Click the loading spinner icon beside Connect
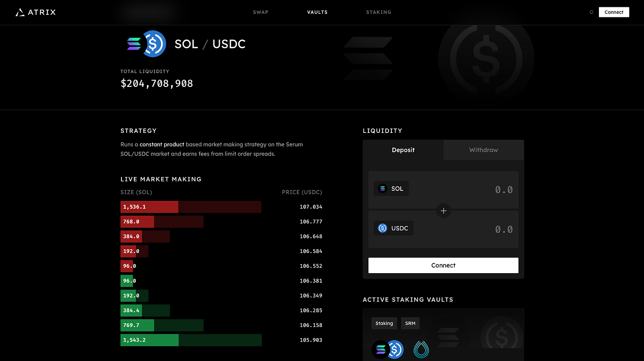Screen dimensions: 644x361 [592, 12]
